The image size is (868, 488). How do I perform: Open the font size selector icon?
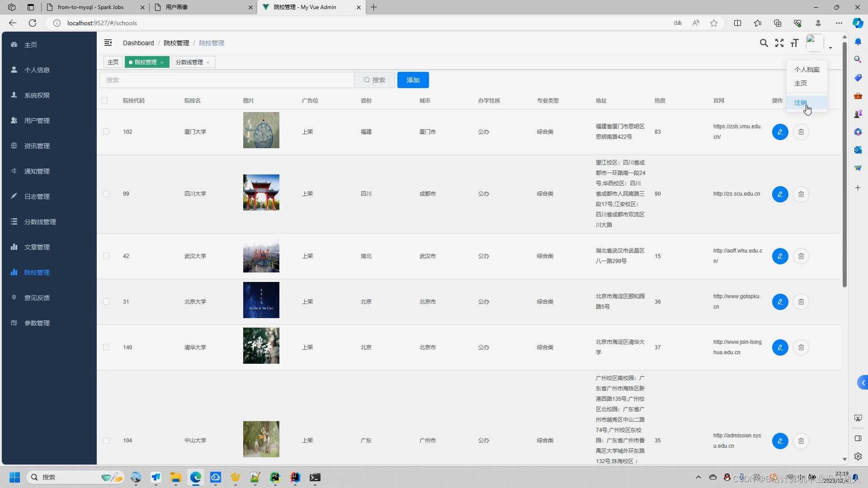pos(794,43)
